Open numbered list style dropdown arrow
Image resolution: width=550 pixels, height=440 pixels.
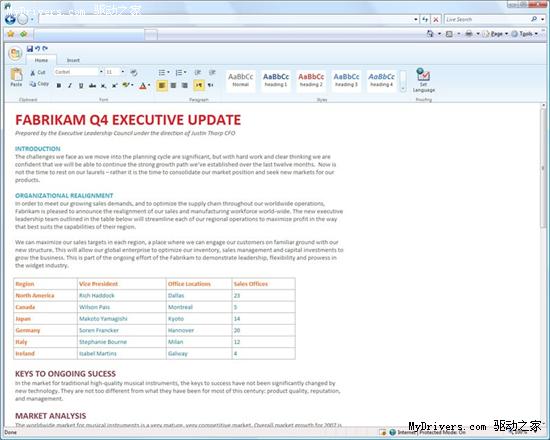185,73
